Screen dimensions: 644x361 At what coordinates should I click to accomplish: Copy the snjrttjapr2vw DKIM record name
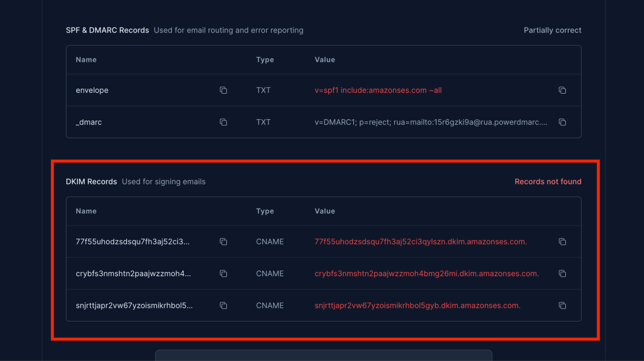[x=223, y=306]
